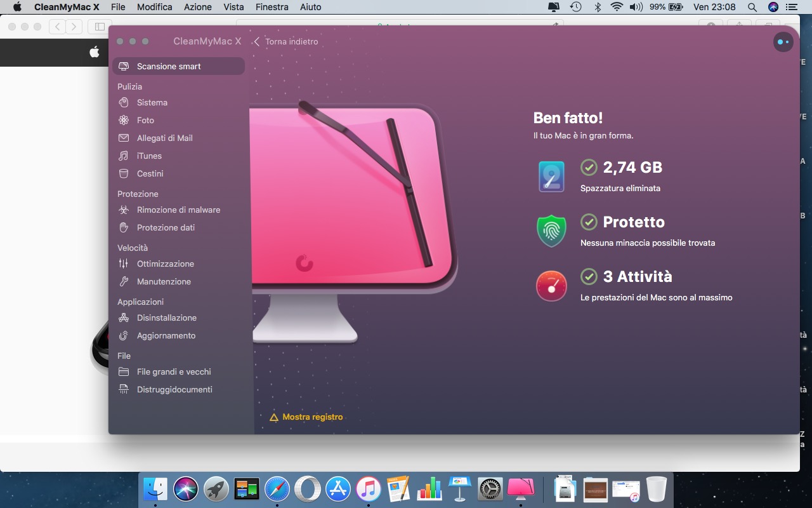The height and width of the screenshot is (508, 812).
Task: Open the Modifica menu
Action: click(x=155, y=7)
